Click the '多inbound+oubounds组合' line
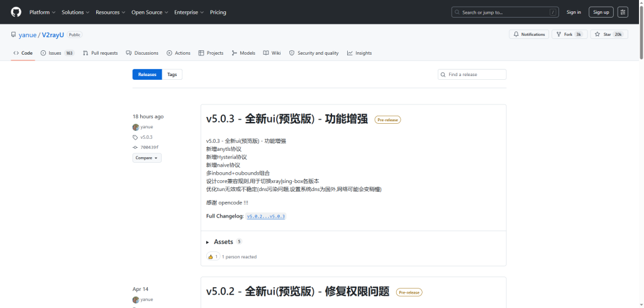Viewport: 644px width, 308px height. [x=238, y=173]
